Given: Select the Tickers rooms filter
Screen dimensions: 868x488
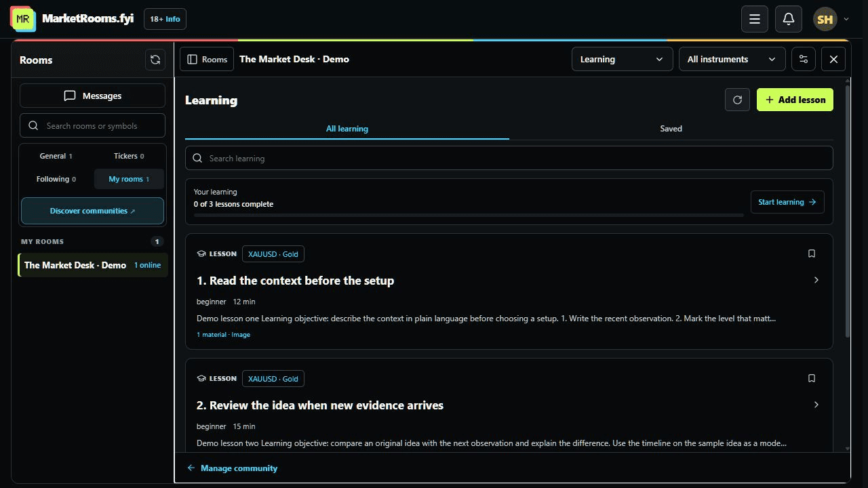Looking at the screenshot, I should [129, 156].
